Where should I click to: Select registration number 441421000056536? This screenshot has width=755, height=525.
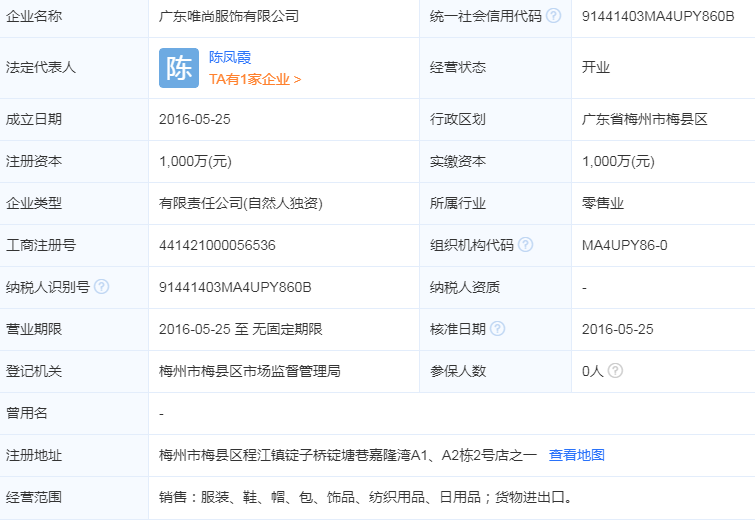(217, 245)
